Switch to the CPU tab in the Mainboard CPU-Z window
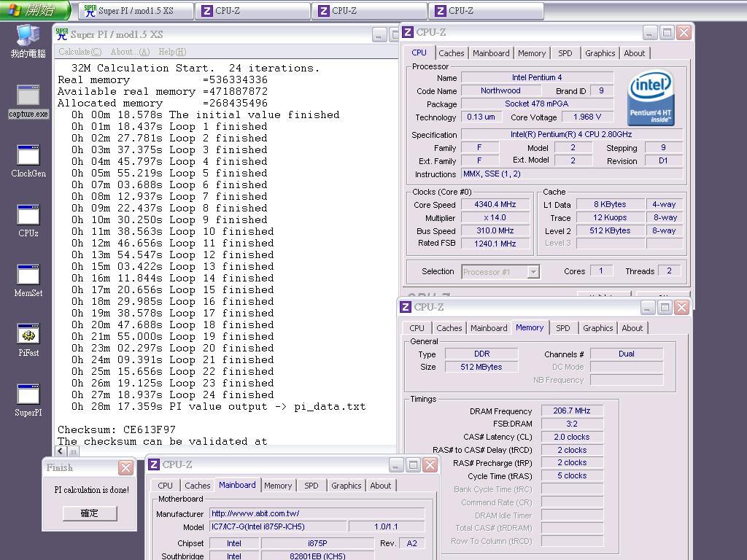 (x=166, y=486)
